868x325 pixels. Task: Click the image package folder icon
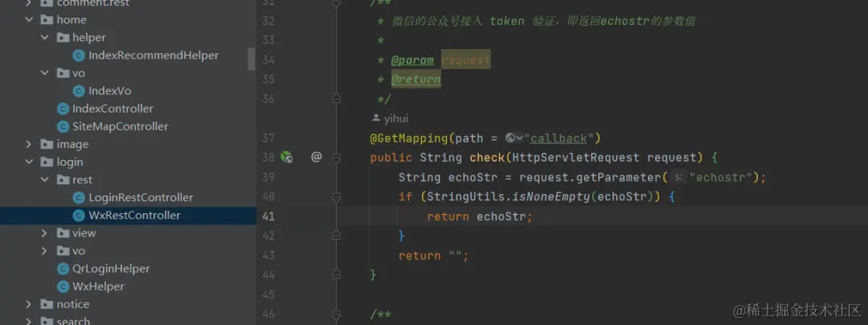click(x=47, y=145)
